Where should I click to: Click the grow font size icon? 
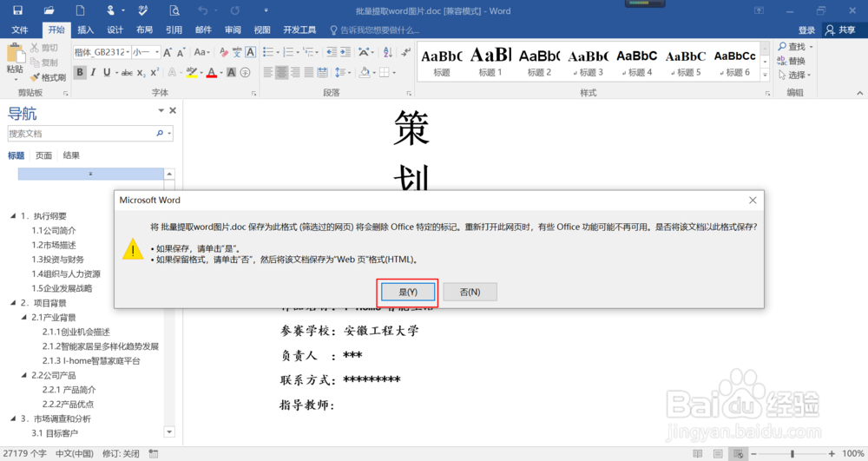[x=168, y=53]
